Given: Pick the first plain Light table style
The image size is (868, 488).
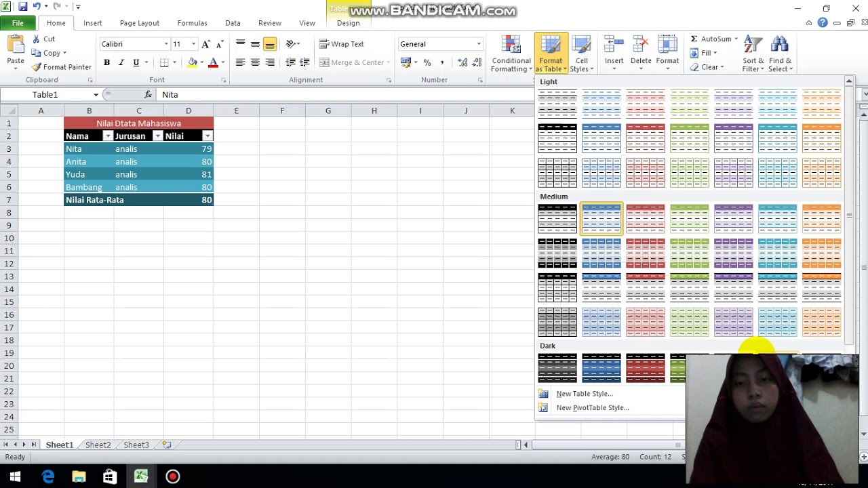Looking at the screenshot, I should point(557,104).
